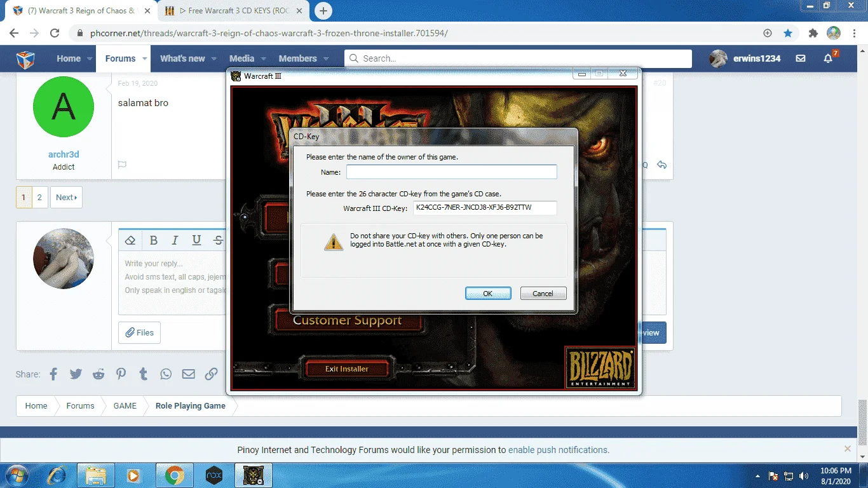Open the Windows Start menu
This screenshot has width=868, height=488.
(17, 475)
